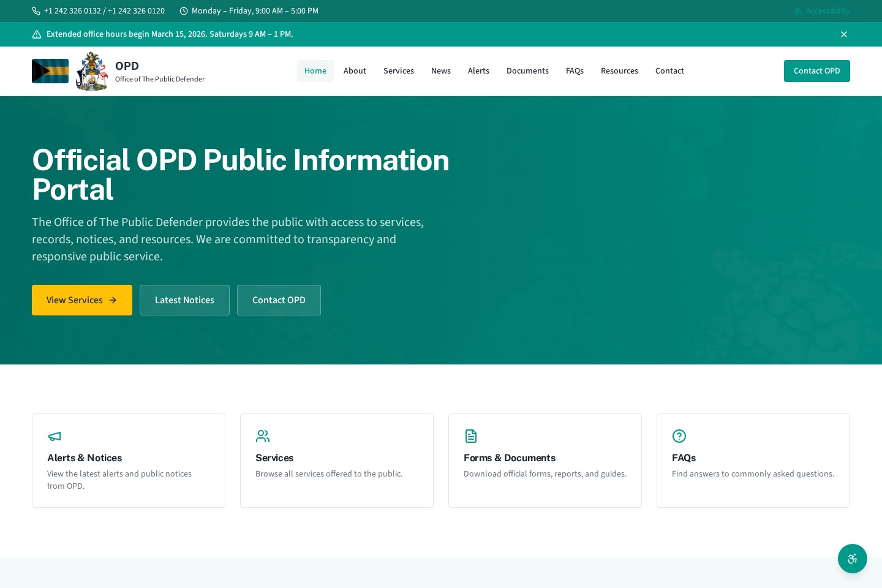882x588 pixels.
Task: Click the Latest Notices hero button
Action: (x=184, y=300)
